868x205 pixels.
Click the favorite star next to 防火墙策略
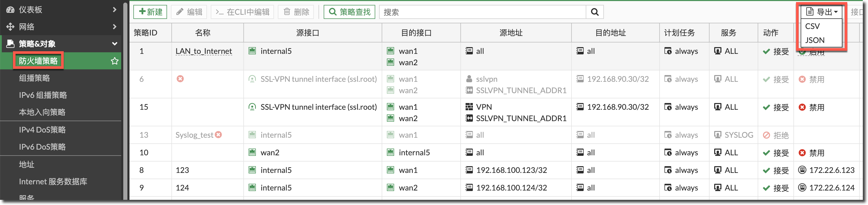(114, 61)
